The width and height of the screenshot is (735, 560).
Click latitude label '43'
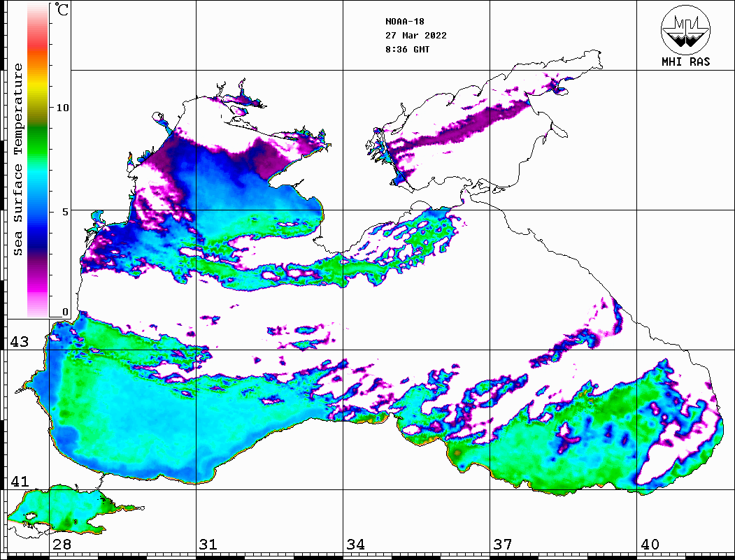coord(19,342)
